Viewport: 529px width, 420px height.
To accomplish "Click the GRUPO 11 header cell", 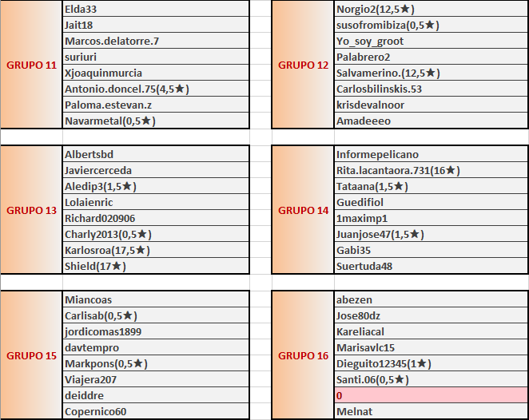I will [31, 65].
